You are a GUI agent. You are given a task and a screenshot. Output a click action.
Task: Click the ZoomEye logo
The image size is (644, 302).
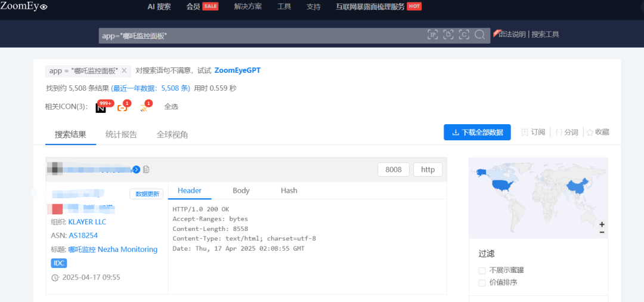coord(24,6)
